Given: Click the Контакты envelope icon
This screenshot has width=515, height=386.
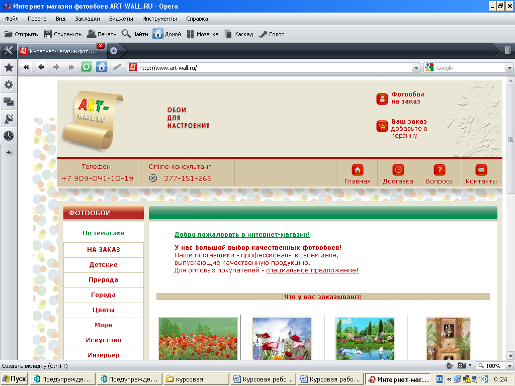Looking at the screenshot, I should point(481,170).
